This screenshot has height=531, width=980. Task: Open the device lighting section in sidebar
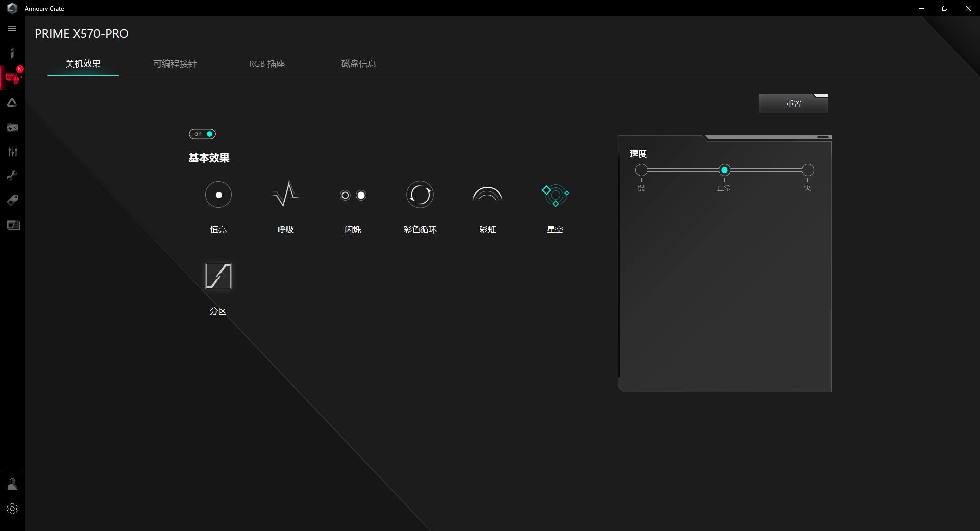click(x=12, y=77)
